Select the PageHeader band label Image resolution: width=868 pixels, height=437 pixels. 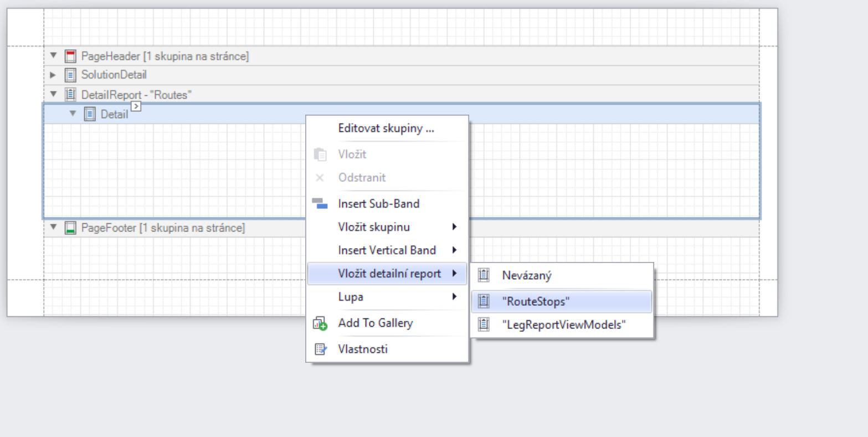click(165, 56)
